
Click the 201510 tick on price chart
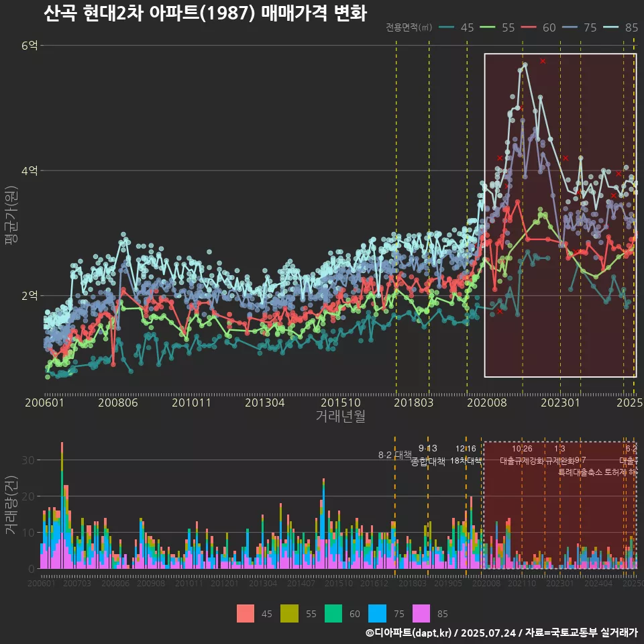tap(341, 402)
